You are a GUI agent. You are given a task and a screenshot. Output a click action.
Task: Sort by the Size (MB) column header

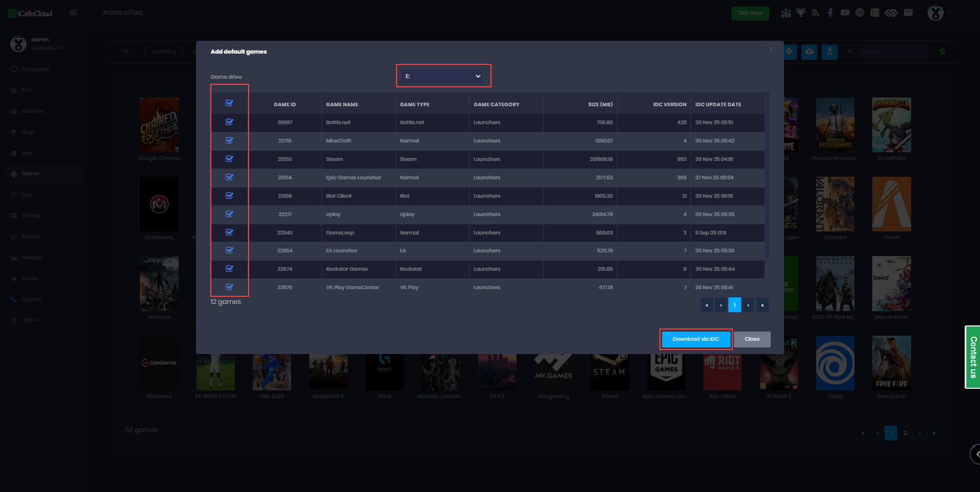point(600,104)
